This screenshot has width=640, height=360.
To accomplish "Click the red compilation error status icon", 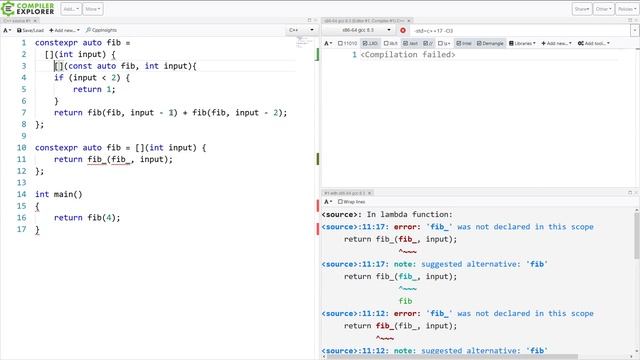I will (x=403, y=30).
